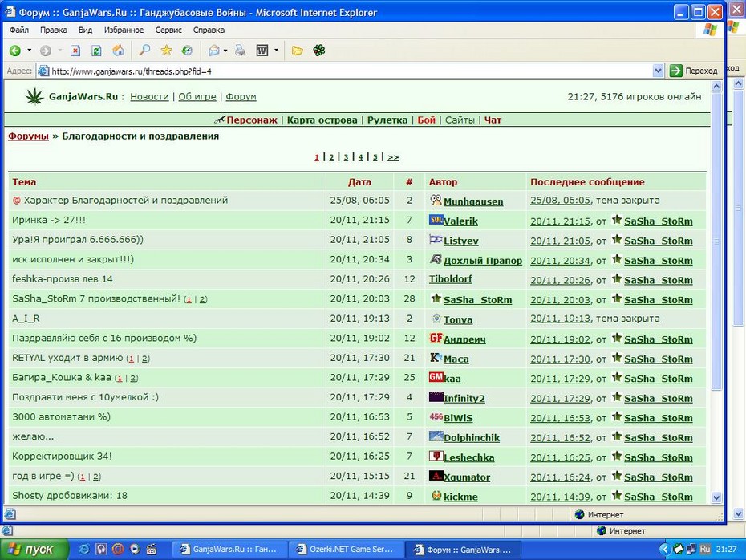Expand the Forward button history dropdown
This screenshot has height=560, width=746.
point(60,50)
